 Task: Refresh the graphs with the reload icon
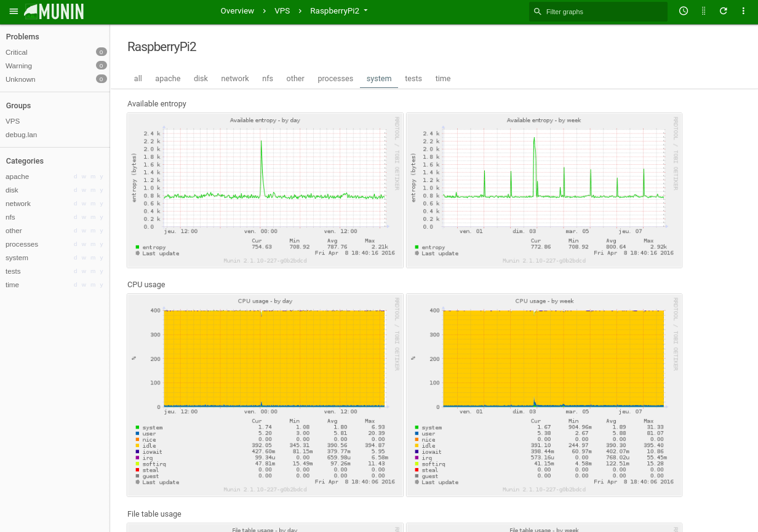coord(724,11)
